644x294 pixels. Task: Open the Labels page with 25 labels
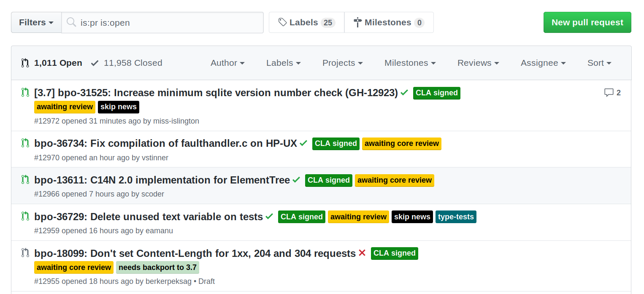click(x=306, y=22)
